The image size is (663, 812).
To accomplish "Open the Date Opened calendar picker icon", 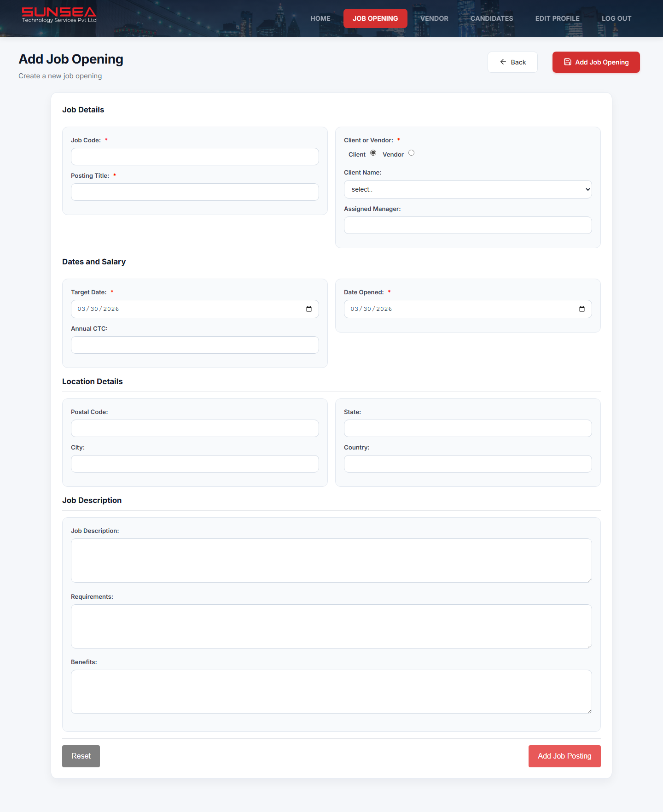I will pyautogui.click(x=582, y=309).
